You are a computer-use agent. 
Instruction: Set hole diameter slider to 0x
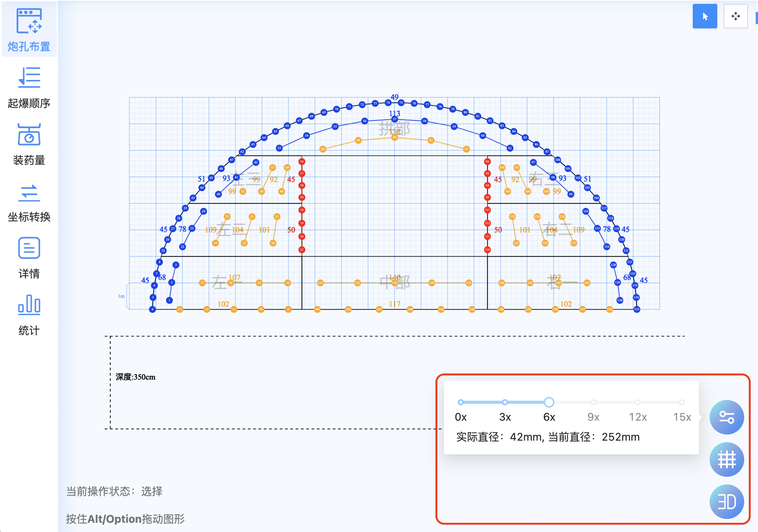[461, 402]
